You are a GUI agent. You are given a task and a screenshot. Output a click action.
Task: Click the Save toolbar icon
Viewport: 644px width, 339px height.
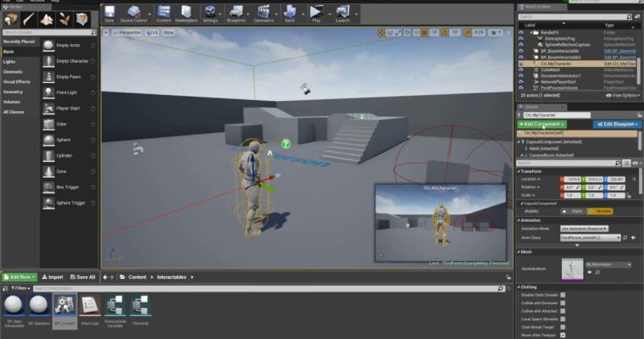tap(109, 13)
